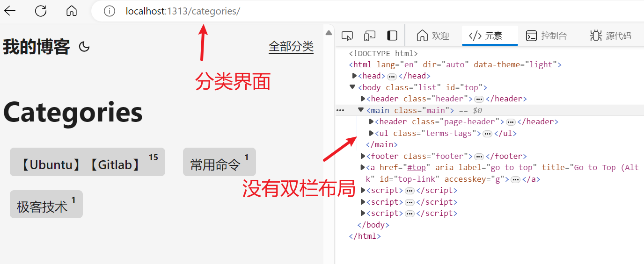644x264 pixels.
Task: Expand the a href="#top" anchor node
Action: pos(363,167)
